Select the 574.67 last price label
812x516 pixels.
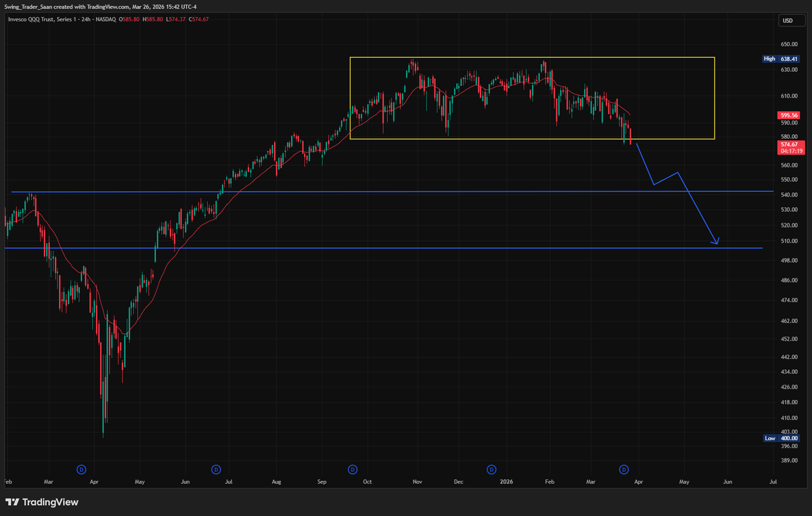coord(790,144)
